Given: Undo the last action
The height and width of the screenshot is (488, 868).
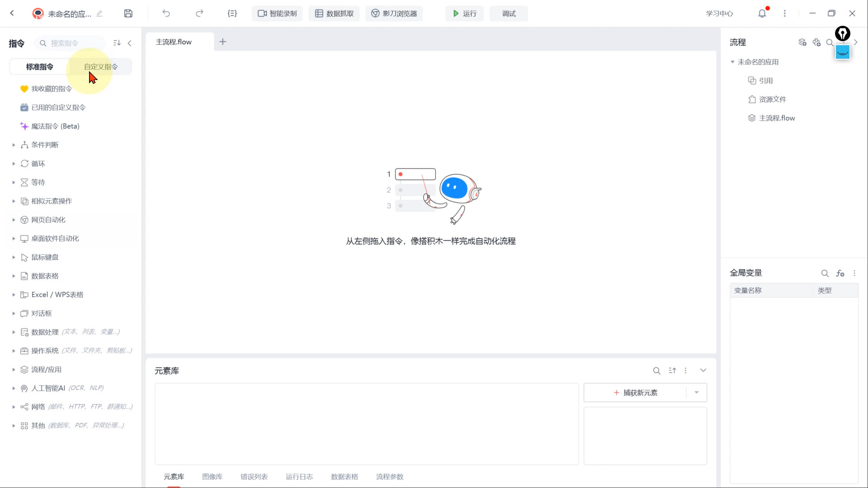Looking at the screenshot, I should coord(166,13).
